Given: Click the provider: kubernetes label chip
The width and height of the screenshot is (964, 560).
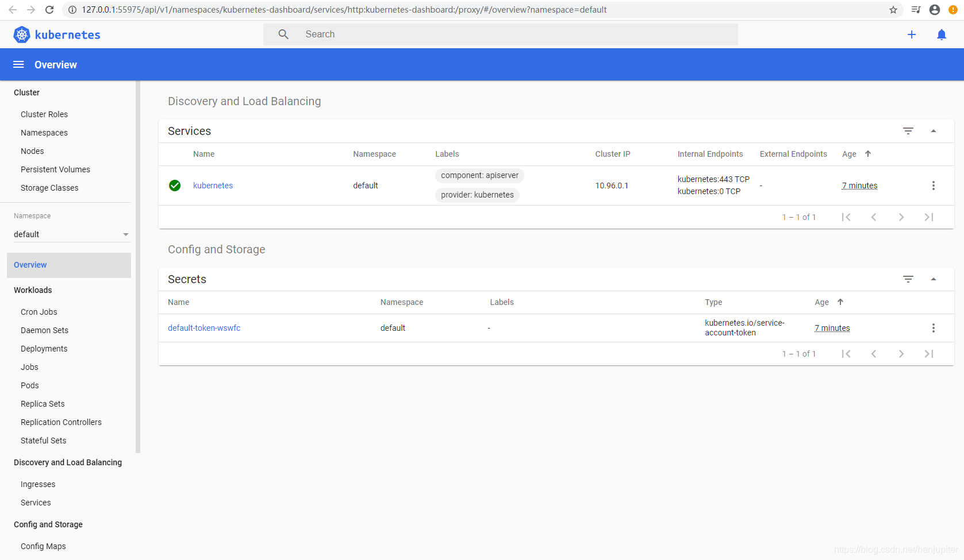Looking at the screenshot, I should pyautogui.click(x=477, y=195).
